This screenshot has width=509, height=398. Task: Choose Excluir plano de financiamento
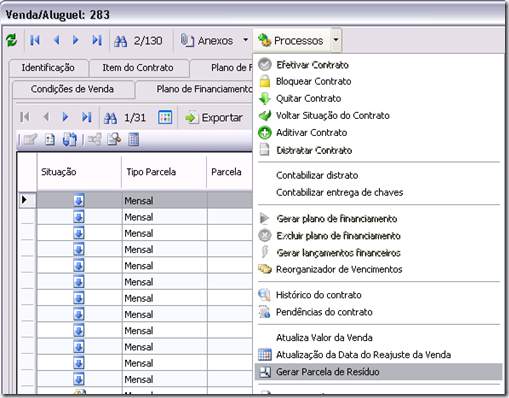(379, 236)
